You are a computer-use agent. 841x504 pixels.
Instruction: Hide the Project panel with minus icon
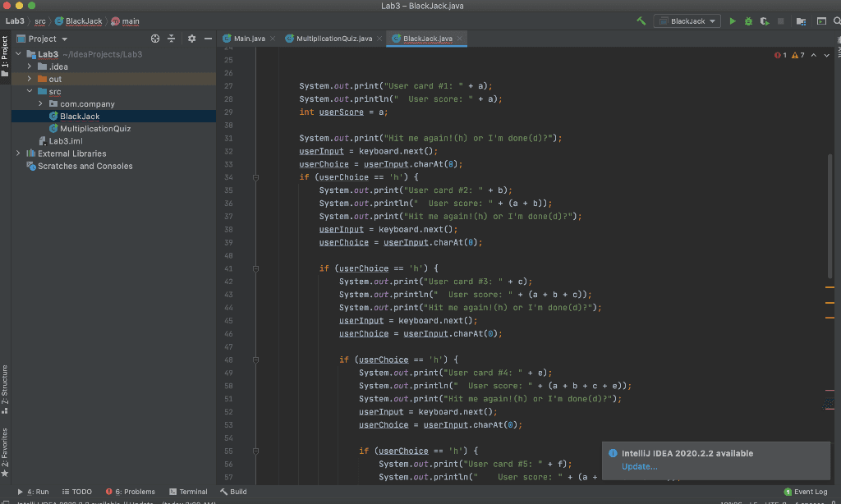(x=208, y=39)
